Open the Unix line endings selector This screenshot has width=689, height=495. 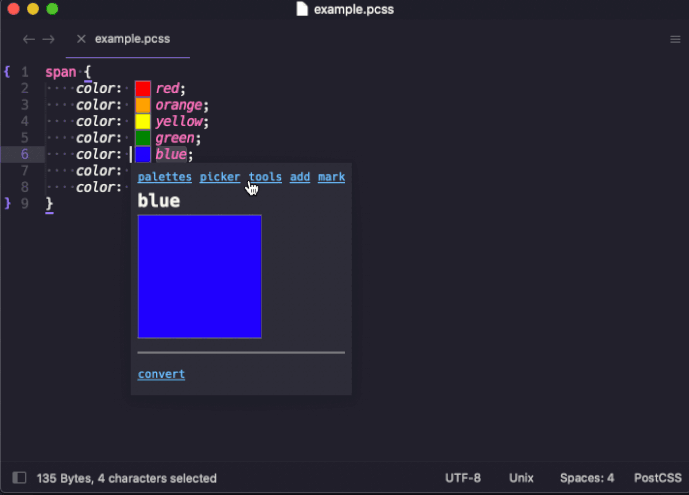pos(521,478)
